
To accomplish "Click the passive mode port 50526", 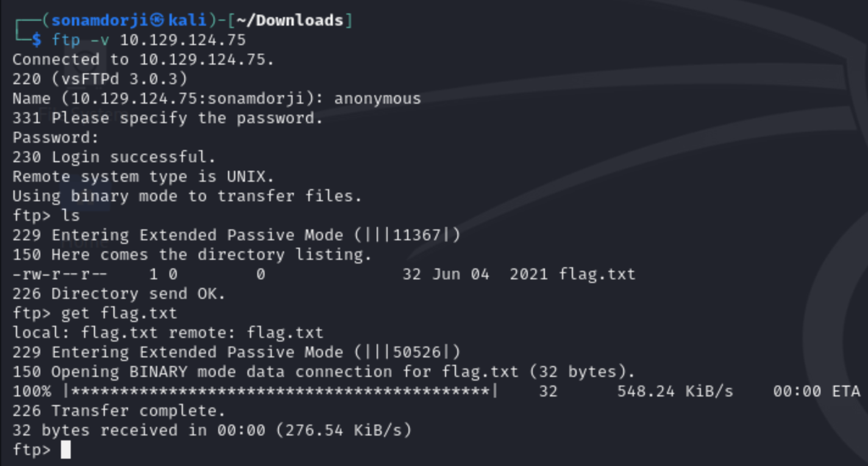I will 416,353.
